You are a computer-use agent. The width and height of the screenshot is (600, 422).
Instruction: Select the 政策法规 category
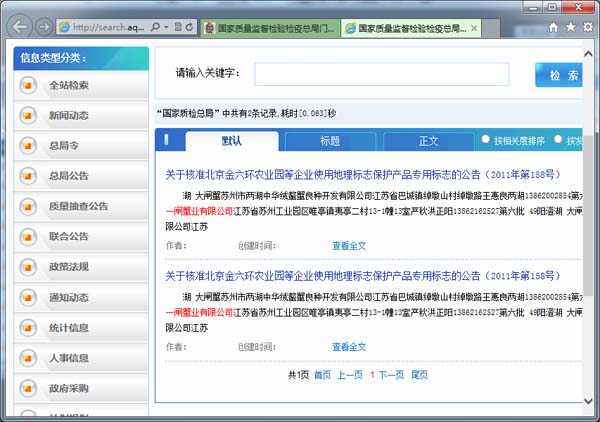point(81,267)
